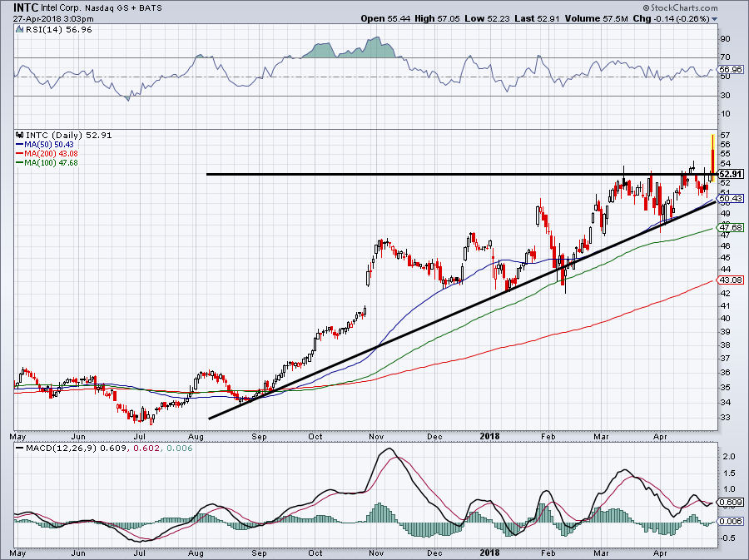Click the 70 overbought level on RSI axis
Image resolution: width=749 pixels, height=560 pixels.
click(725, 57)
